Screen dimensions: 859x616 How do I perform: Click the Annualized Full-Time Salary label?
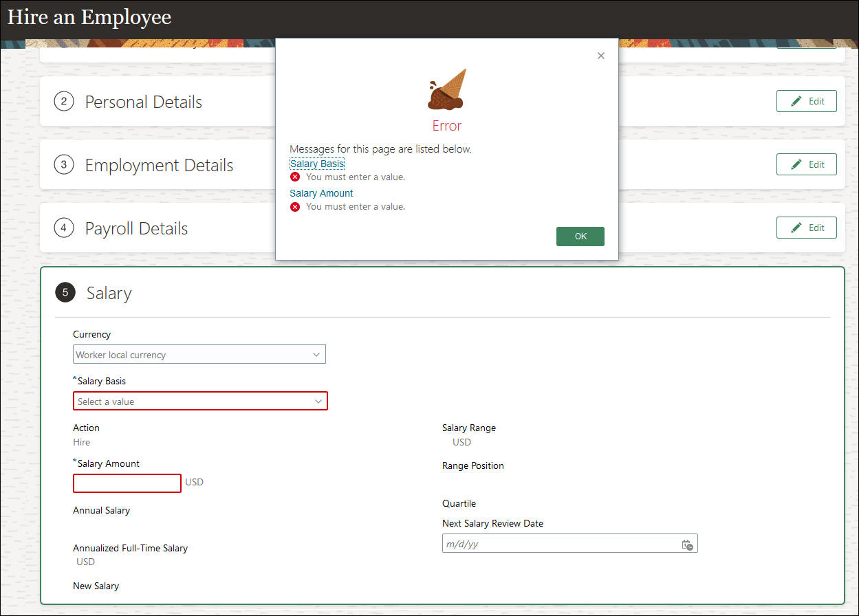tap(130, 548)
